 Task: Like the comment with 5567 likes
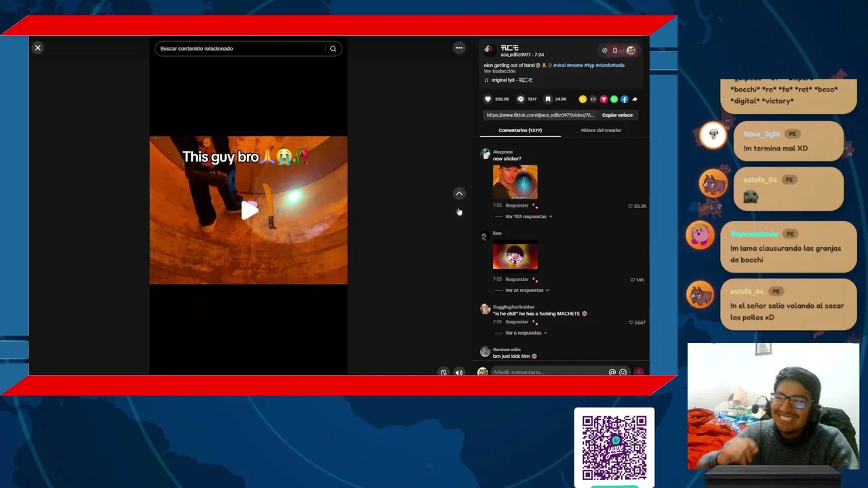631,323
